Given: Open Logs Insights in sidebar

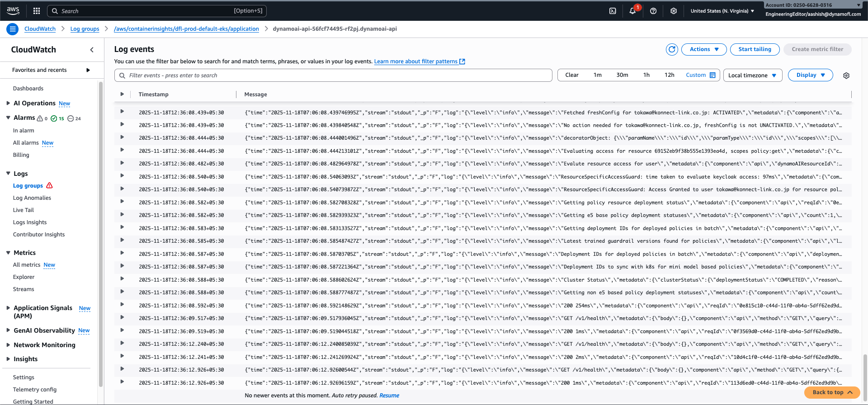Looking at the screenshot, I should click(x=30, y=222).
